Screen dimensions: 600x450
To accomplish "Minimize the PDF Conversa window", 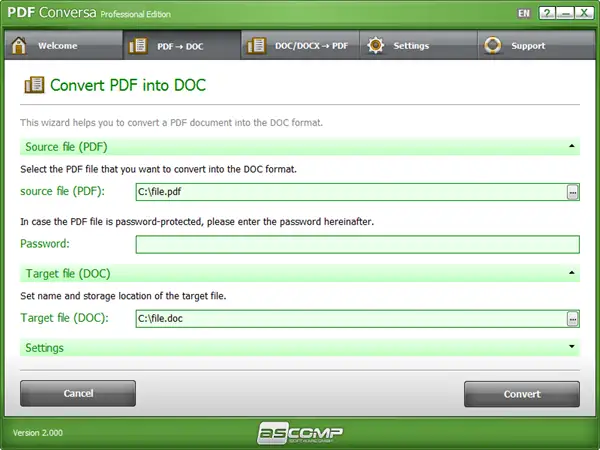I will pyautogui.click(x=565, y=13).
